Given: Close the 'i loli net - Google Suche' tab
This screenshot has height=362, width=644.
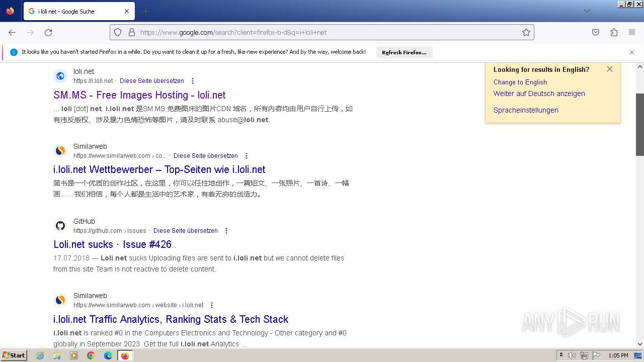Looking at the screenshot, I should click(127, 11).
